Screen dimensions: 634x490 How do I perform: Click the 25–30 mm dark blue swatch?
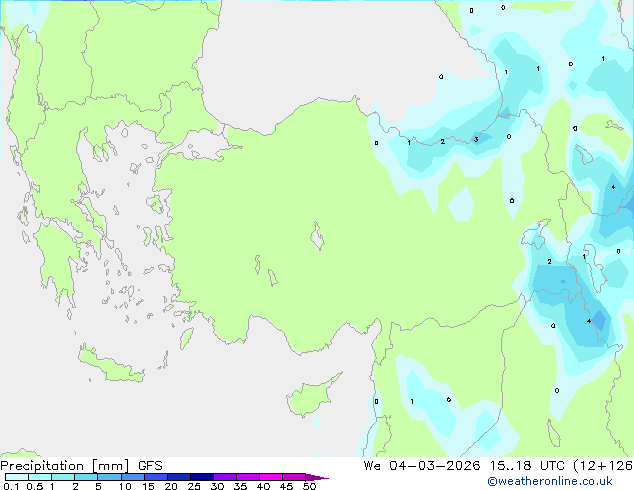coord(202,477)
